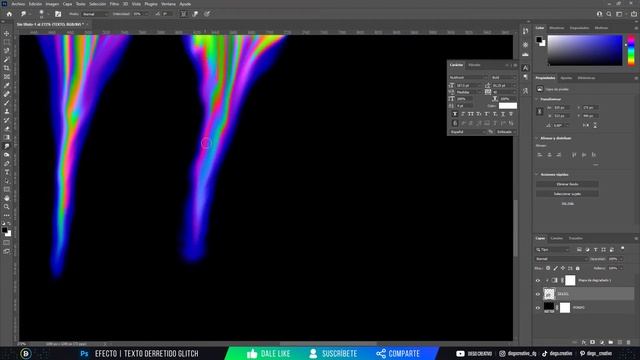The width and height of the screenshot is (640, 360).
Task: Open the language dropdown in Carácter panel
Action: click(468, 132)
